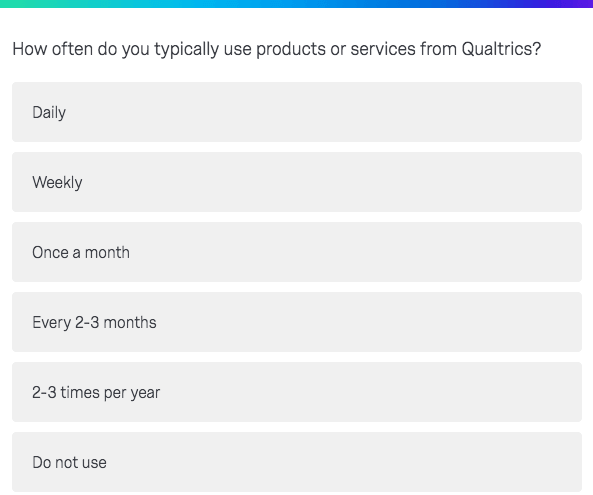The width and height of the screenshot is (593, 495).
Task: Choose Weekly as usage frequency
Action: point(297,182)
